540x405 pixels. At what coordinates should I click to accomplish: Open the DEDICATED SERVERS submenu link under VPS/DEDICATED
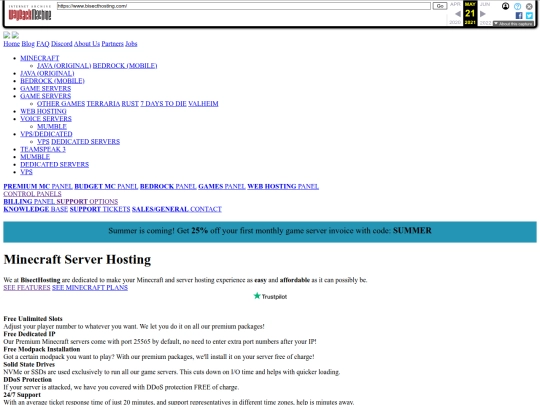coord(85,142)
